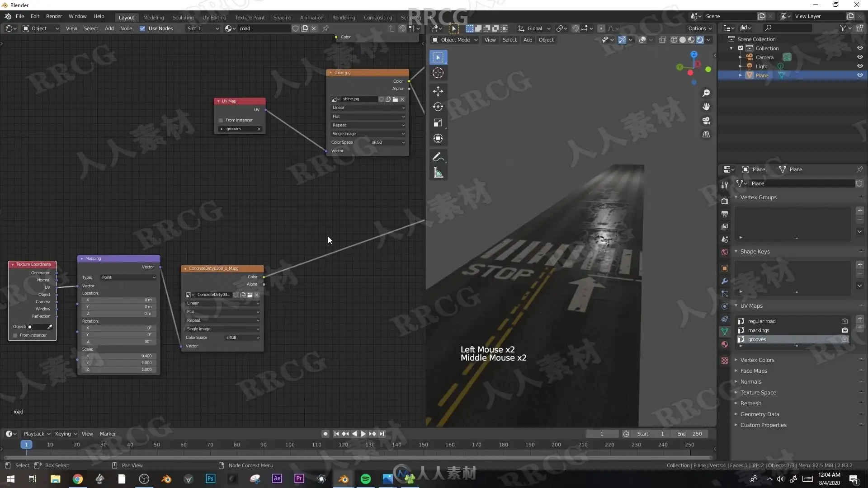Open Spotify from the Windows taskbar

point(365,479)
